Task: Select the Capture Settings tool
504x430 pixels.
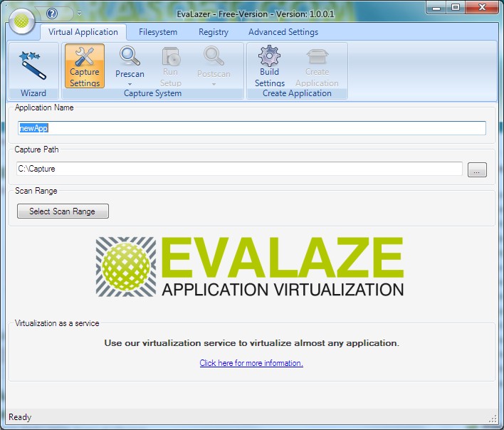Action: point(85,66)
